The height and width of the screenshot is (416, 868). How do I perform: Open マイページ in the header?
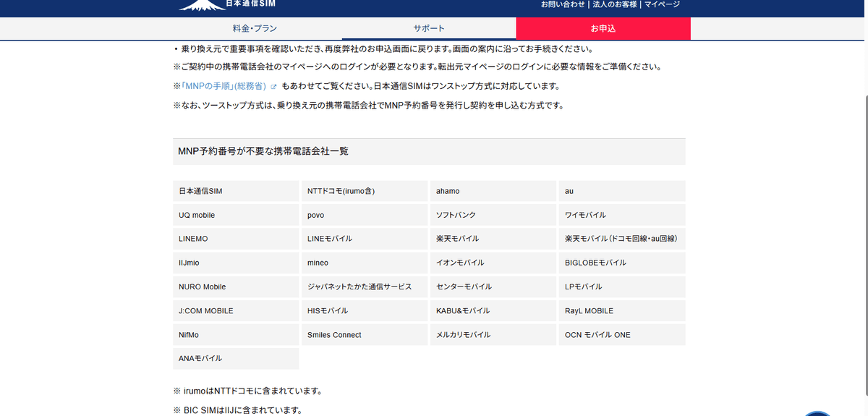[x=662, y=4]
